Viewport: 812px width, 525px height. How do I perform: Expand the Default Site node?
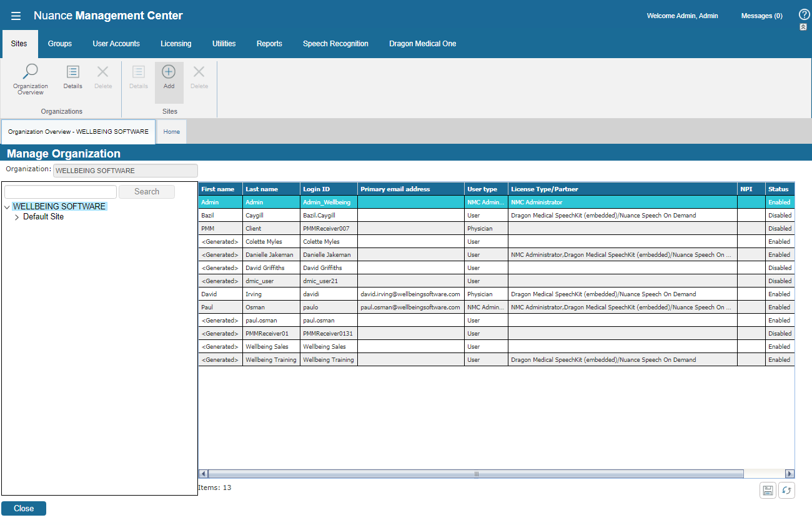coord(17,217)
